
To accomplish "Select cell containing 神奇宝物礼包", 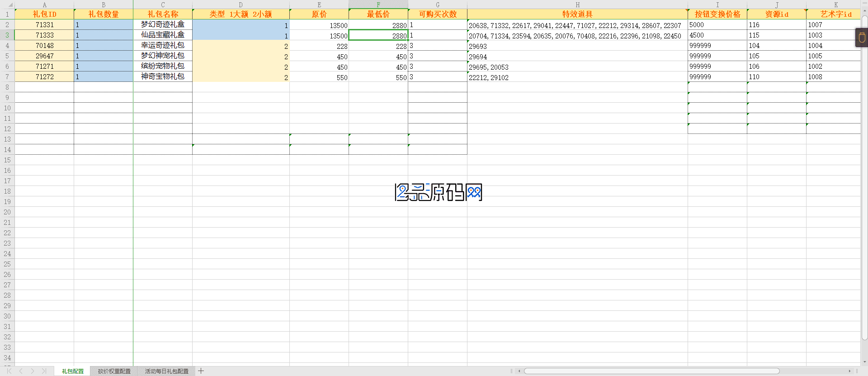I will click(163, 76).
